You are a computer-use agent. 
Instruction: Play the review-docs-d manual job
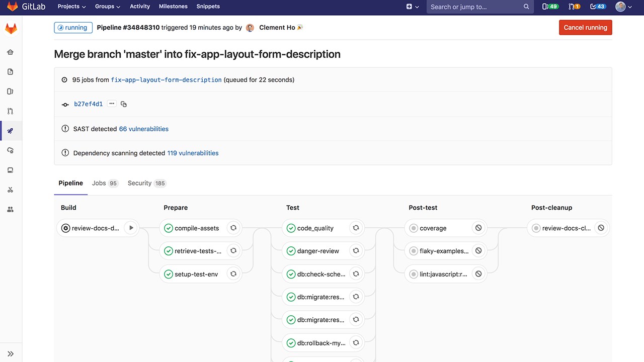click(131, 228)
